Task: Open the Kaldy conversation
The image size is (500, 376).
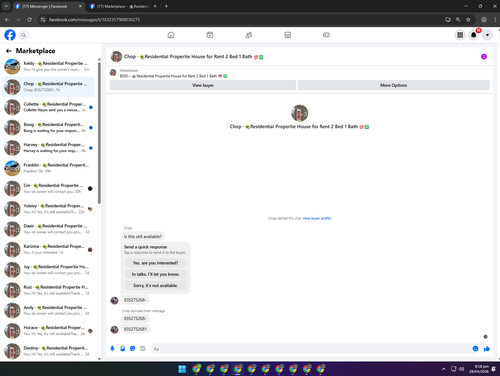Action: [49, 66]
